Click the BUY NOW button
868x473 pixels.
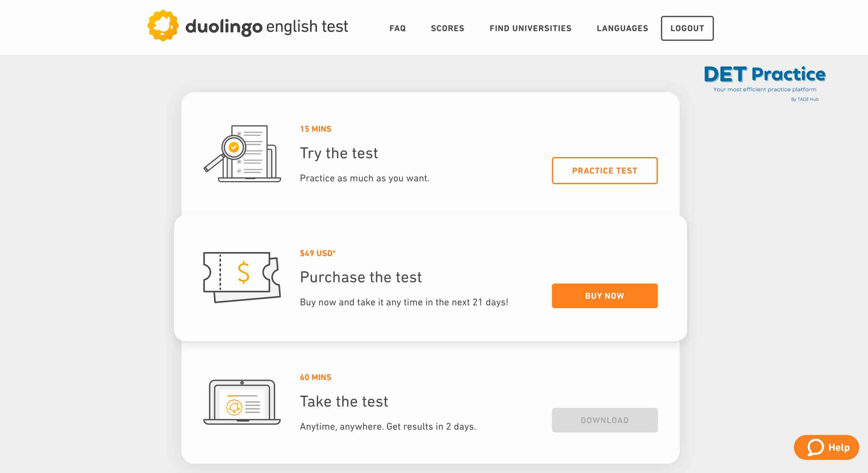point(605,296)
